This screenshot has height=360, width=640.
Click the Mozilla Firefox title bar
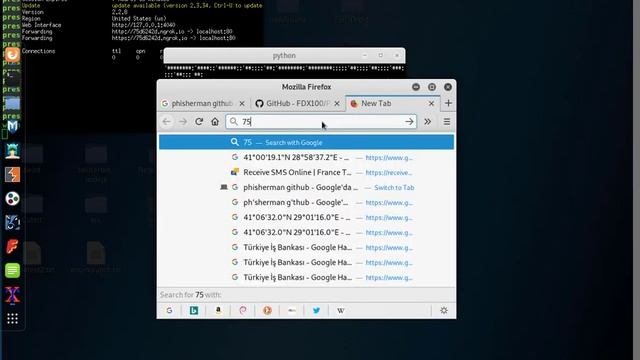[306, 87]
